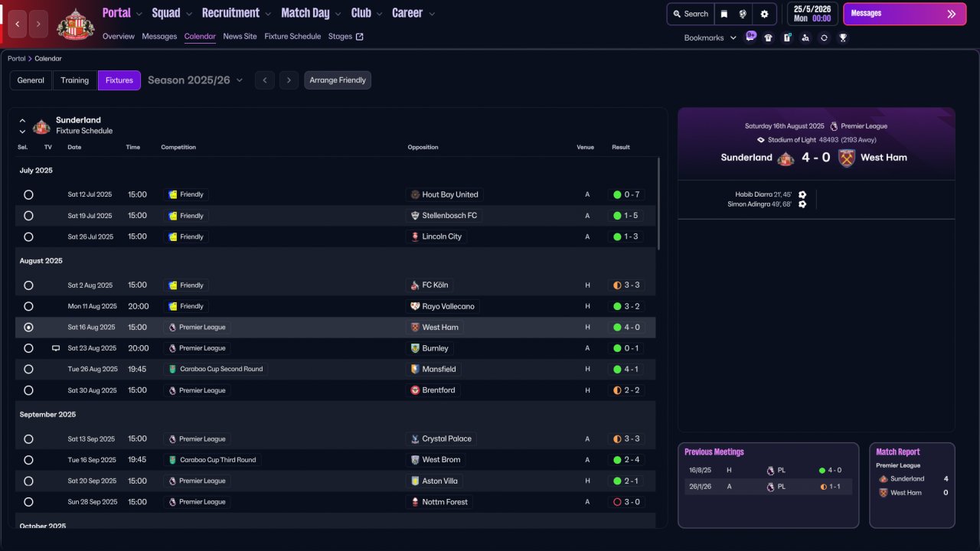Screen dimensions: 980x551
Task: Go back with the header back arrow
Action: 18,24
